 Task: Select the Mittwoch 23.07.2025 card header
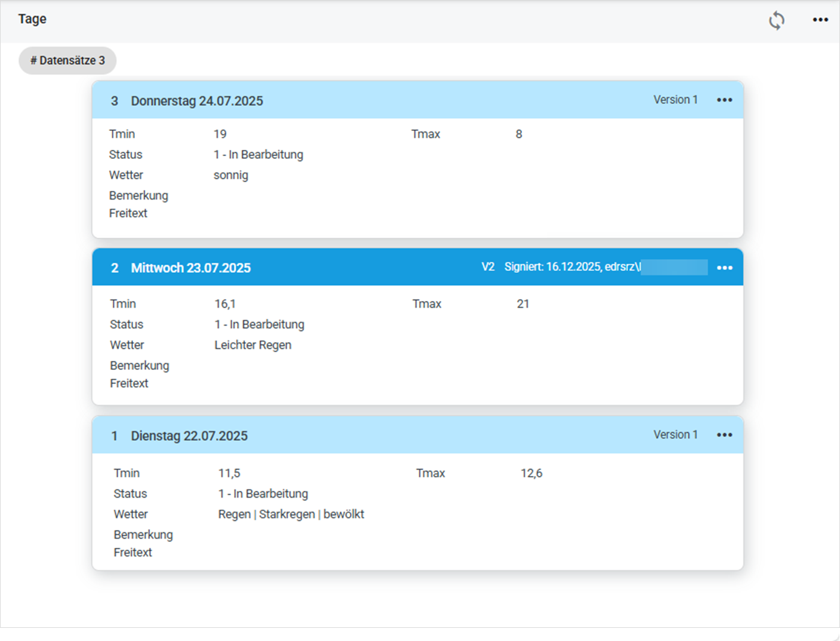(417, 268)
